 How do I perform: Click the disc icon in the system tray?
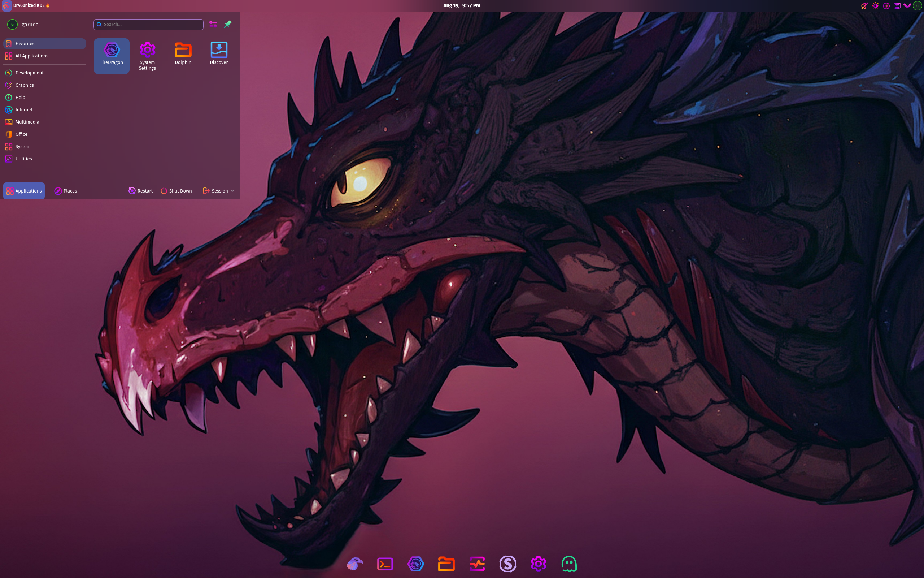pyautogui.click(x=886, y=6)
